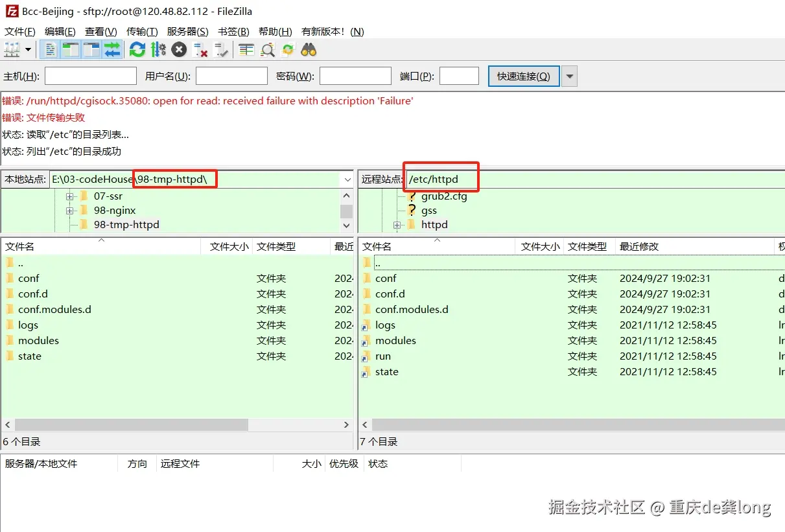Focus the 用户名 username input field
Screen dimensions: 785x532
coord(231,76)
